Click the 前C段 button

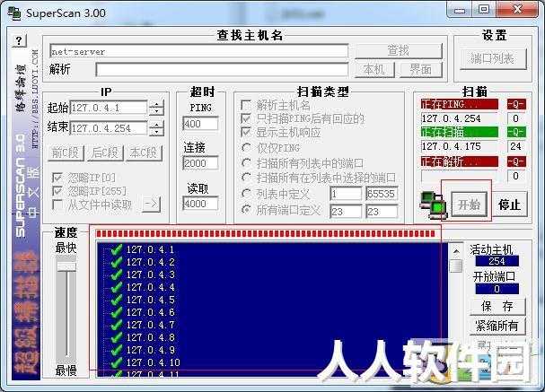65,152
